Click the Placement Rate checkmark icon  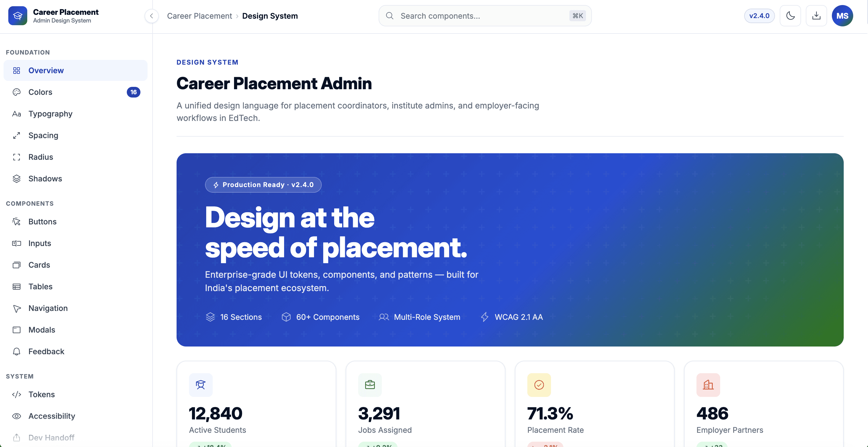click(539, 385)
